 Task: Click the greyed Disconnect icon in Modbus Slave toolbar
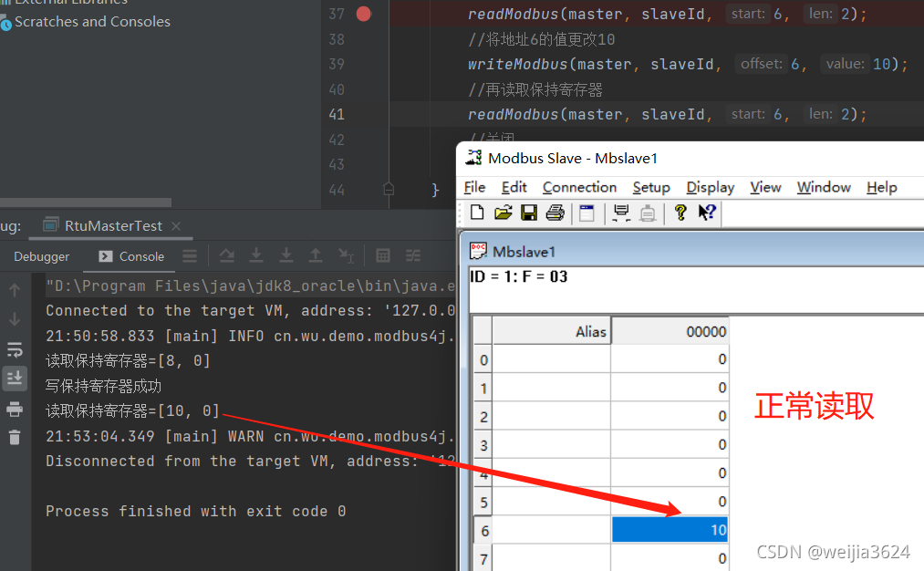648,213
